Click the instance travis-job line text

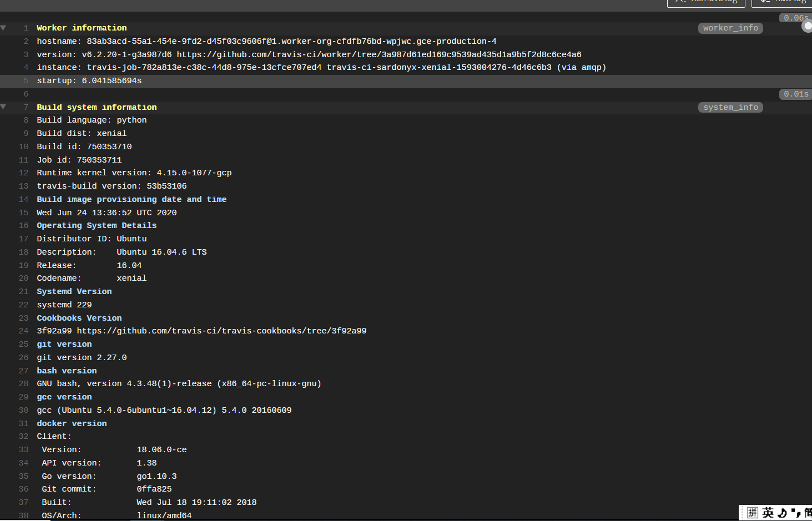tap(321, 68)
